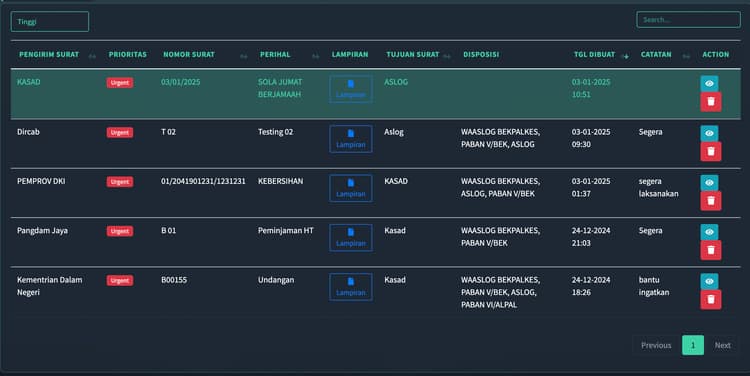
Task: Open the Tinggi priority filter dropdown
Action: (50, 22)
